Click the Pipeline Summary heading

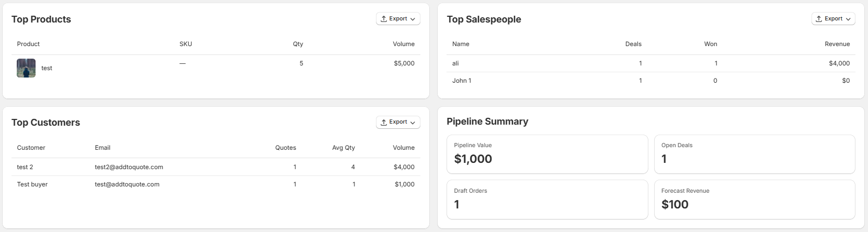pos(487,121)
